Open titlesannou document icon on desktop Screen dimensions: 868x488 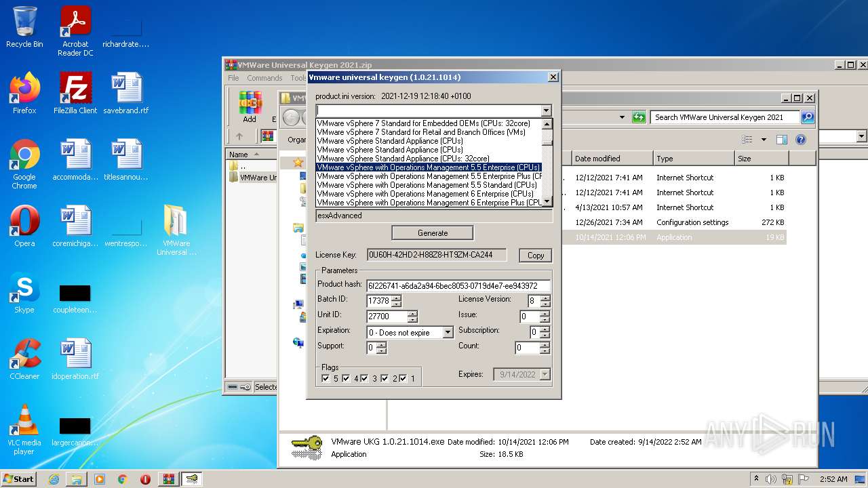[126, 160]
